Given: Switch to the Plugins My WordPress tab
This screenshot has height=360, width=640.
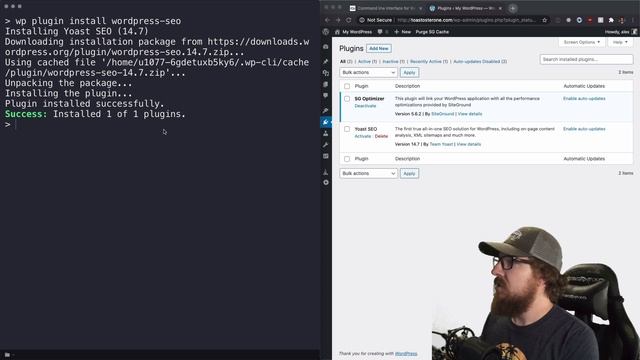Looking at the screenshot, I should click(465, 8).
